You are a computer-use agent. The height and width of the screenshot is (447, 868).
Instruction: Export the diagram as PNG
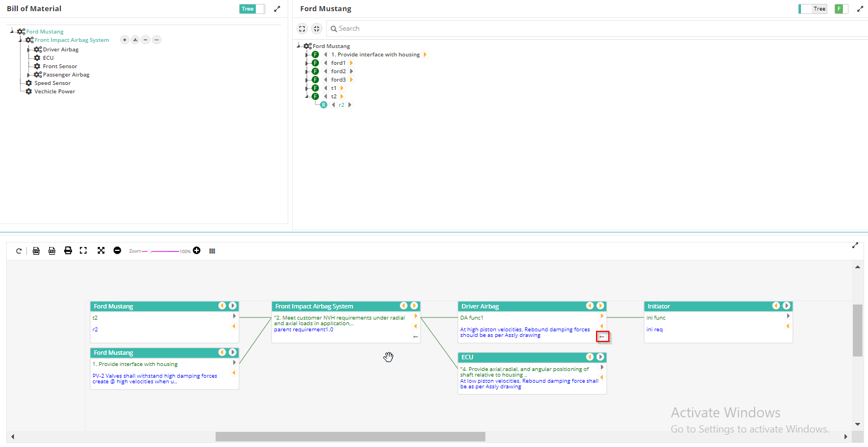[x=52, y=251]
